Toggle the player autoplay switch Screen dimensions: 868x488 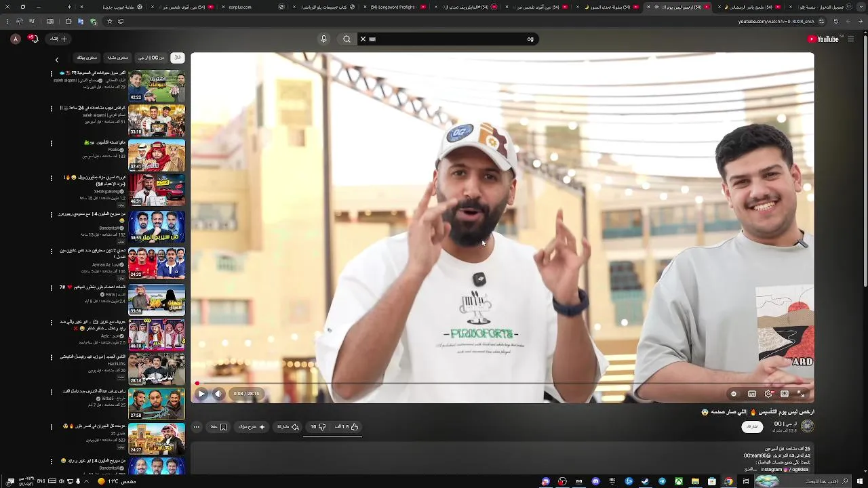733,394
